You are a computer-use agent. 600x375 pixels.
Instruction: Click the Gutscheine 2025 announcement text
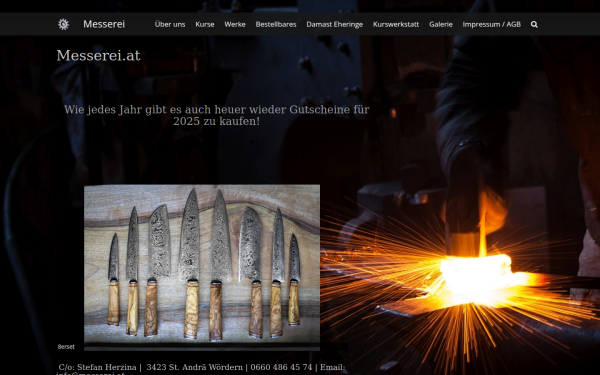pyautogui.click(x=217, y=115)
